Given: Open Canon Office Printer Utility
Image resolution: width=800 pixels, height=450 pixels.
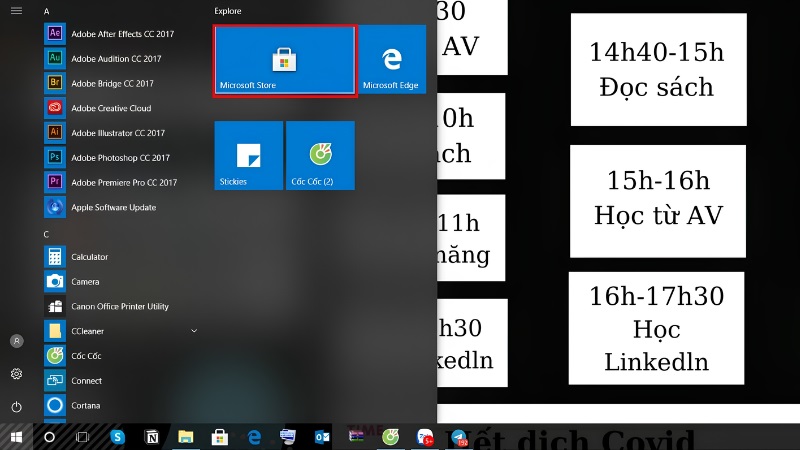Looking at the screenshot, I should [x=120, y=306].
